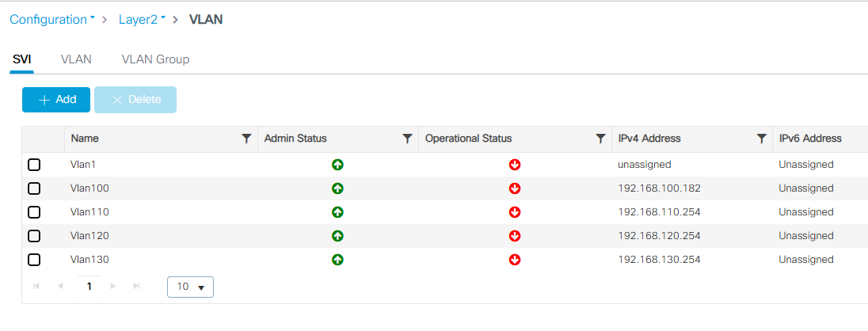Click the Add button
Screen dimensions: 868x331
tap(56, 100)
